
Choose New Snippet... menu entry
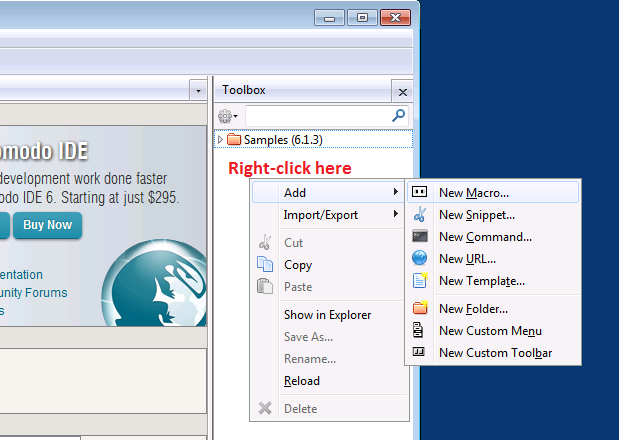coord(493,215)
